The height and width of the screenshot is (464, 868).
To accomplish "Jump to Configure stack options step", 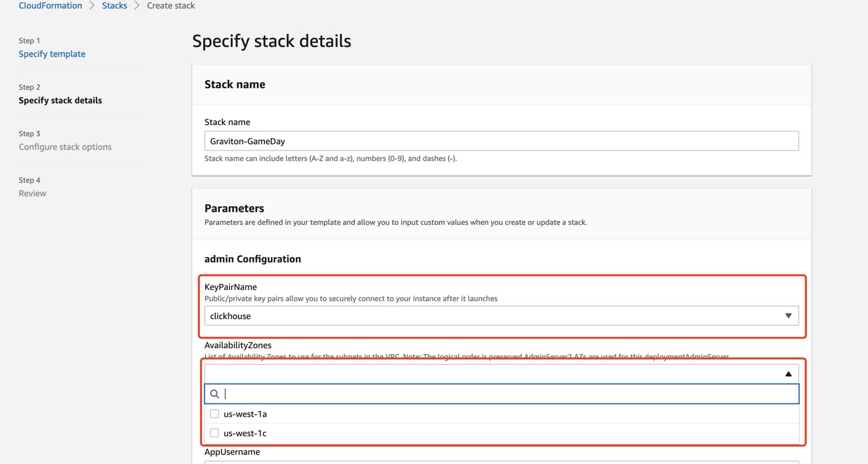I will pyautogui.click(x=65, y=147).
